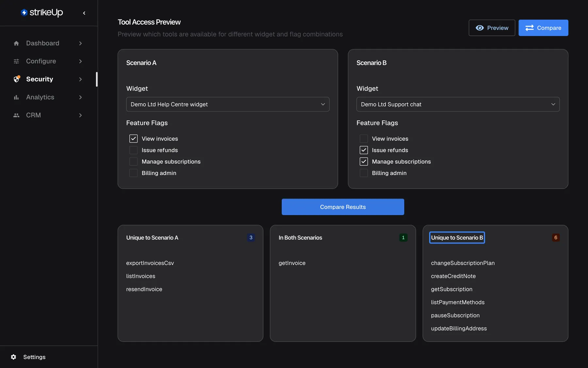Click the swap arrows icon in Compare
Screen dimensions: 588x368
tap(530, 28)
